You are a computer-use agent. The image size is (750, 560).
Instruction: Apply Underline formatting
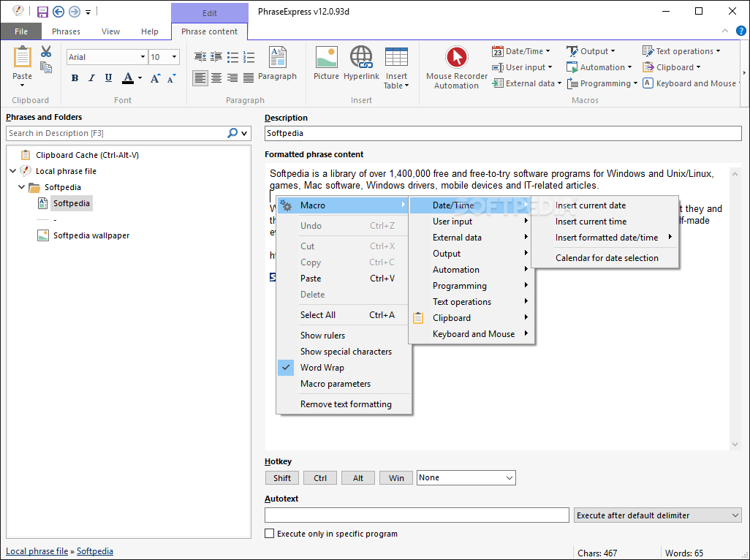[x=109, y=78]
